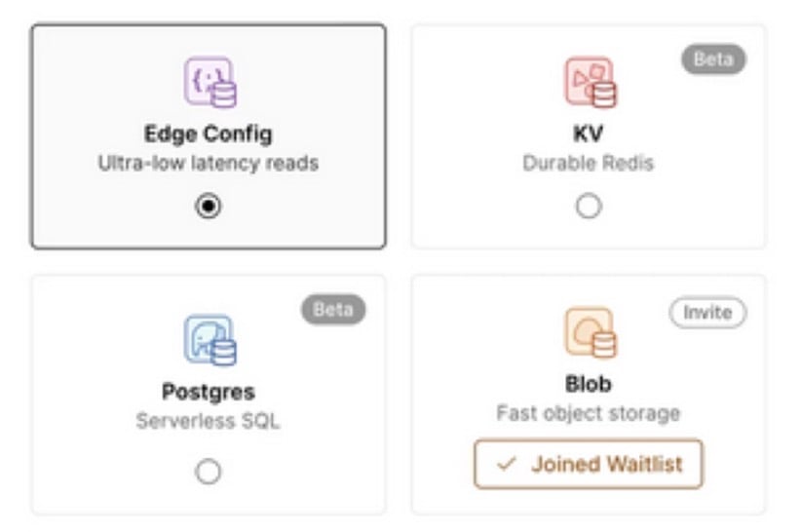Click the Edge Config title text
Screen dimensions: 801x532
[209, 134]
